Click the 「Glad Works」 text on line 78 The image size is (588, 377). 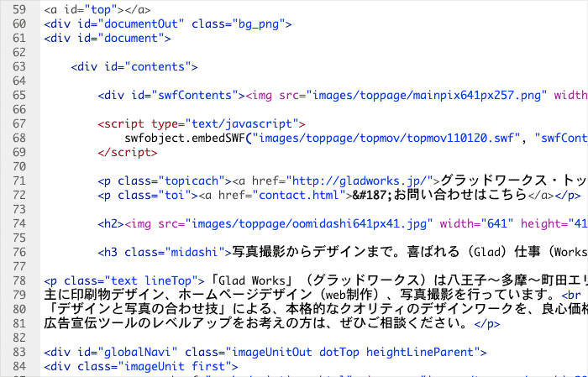click(x=252, y=280)
